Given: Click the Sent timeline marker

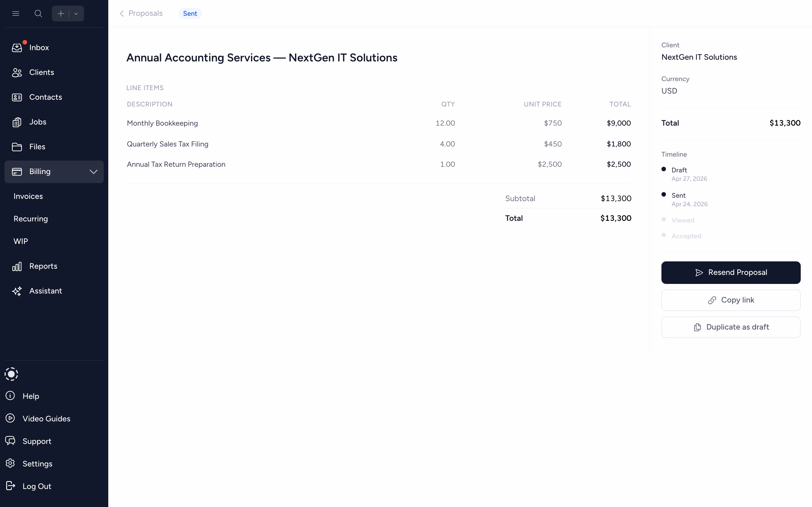Looking at the screenshot, I should (663, 194).
